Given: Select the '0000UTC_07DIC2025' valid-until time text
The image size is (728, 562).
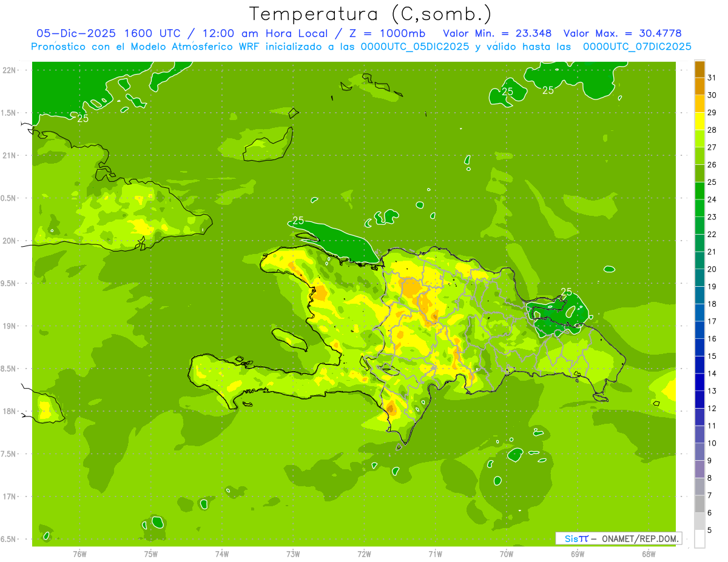Looking at the screenshot, I should point(637,47).
